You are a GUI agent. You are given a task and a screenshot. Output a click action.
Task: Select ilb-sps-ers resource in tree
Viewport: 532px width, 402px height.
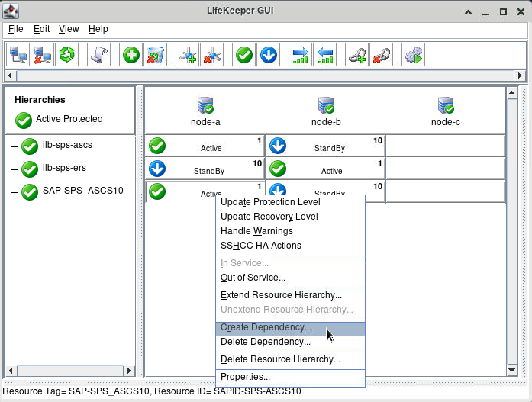pos(64,168)
